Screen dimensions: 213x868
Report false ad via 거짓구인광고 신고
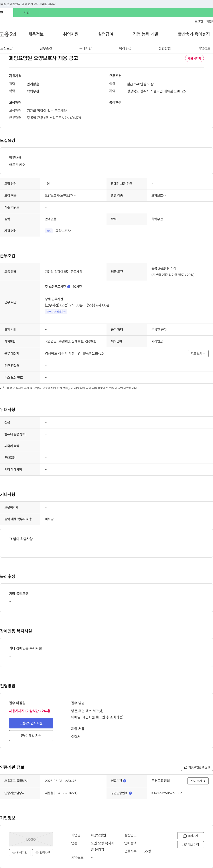197,767
